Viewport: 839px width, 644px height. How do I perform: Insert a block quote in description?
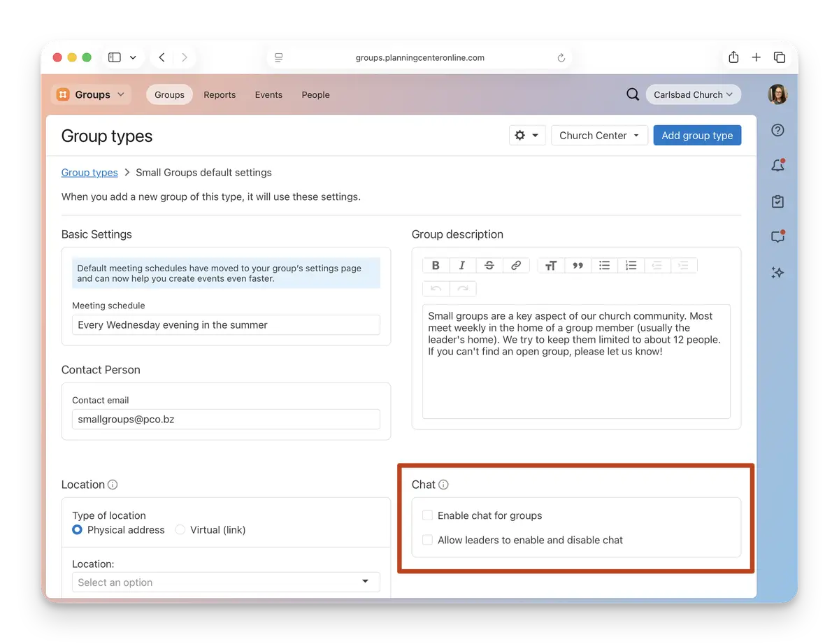[x=578, y=265]
